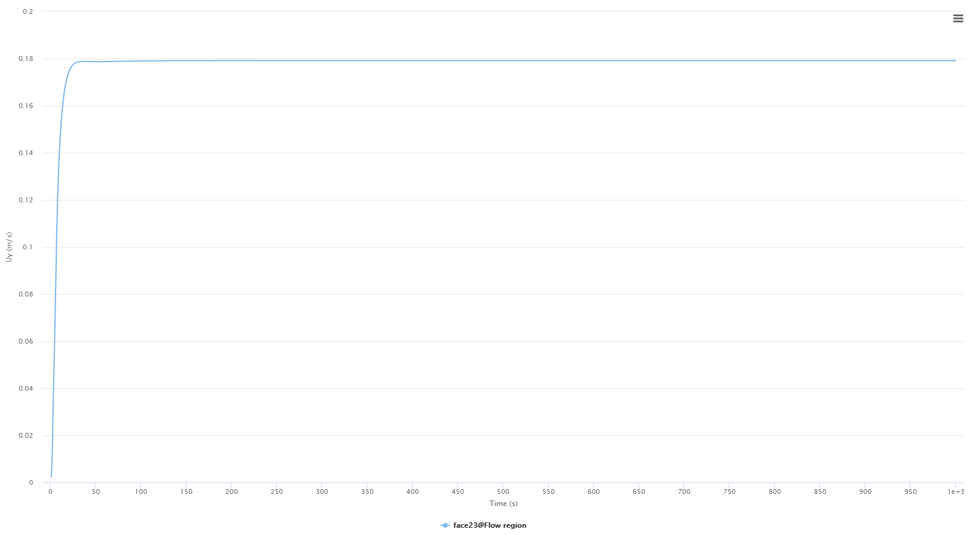Toggle the face23@Flow region legend series
The width and height of the screenshot is (980, 535).
(x=489, y=525)
